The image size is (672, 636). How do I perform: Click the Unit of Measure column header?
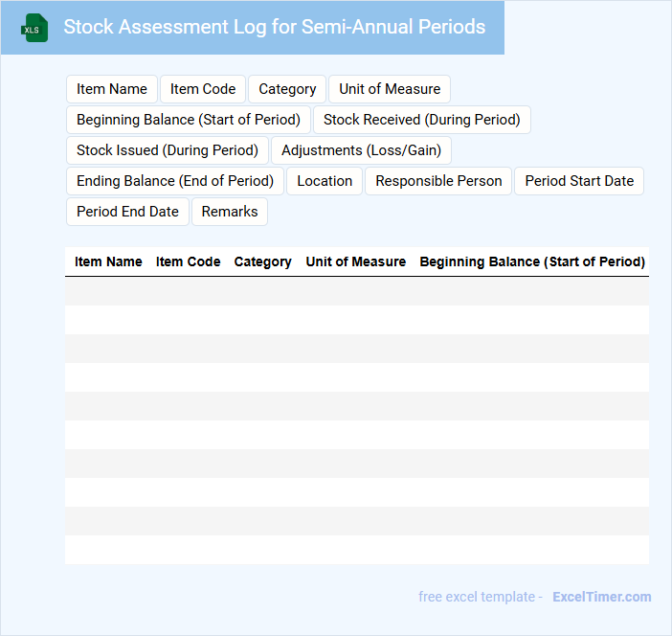(x=355, y=261)
